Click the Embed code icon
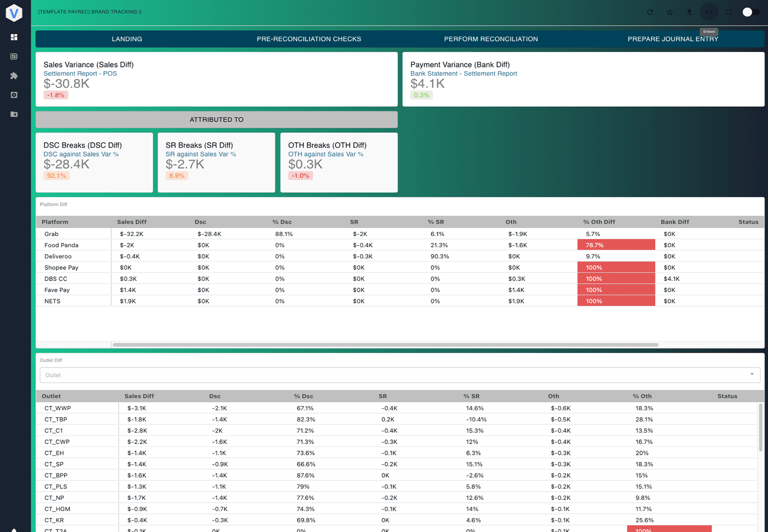768x532 pixels. [709, 12]
